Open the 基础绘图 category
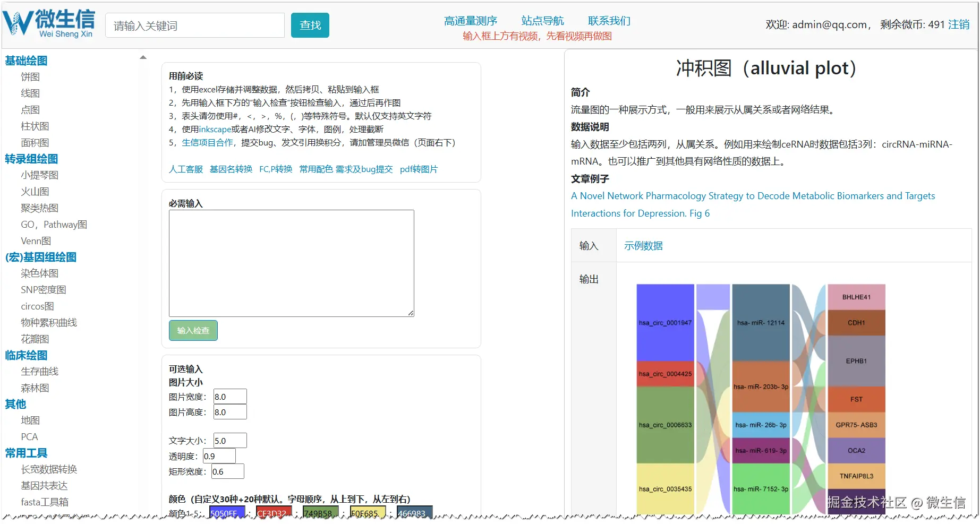Viewport: 980px width, 524px height. [26, 61]
